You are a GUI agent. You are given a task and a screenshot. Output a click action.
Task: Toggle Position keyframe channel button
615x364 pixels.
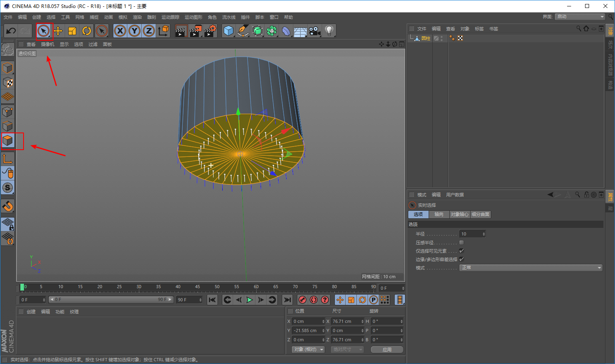(340, 300)
